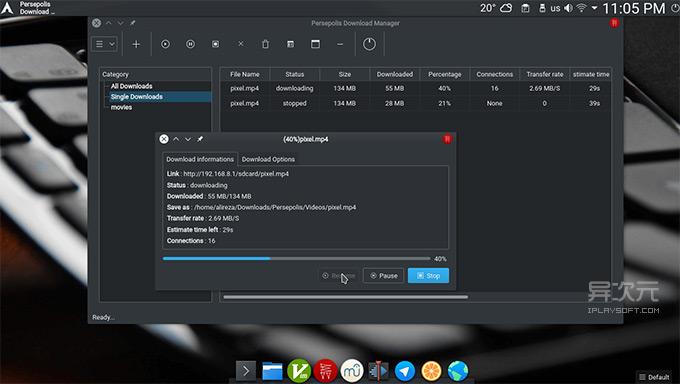Click the pin icon on main window titlebar
This screenshot has height=384, width=680.
(133, 23)
